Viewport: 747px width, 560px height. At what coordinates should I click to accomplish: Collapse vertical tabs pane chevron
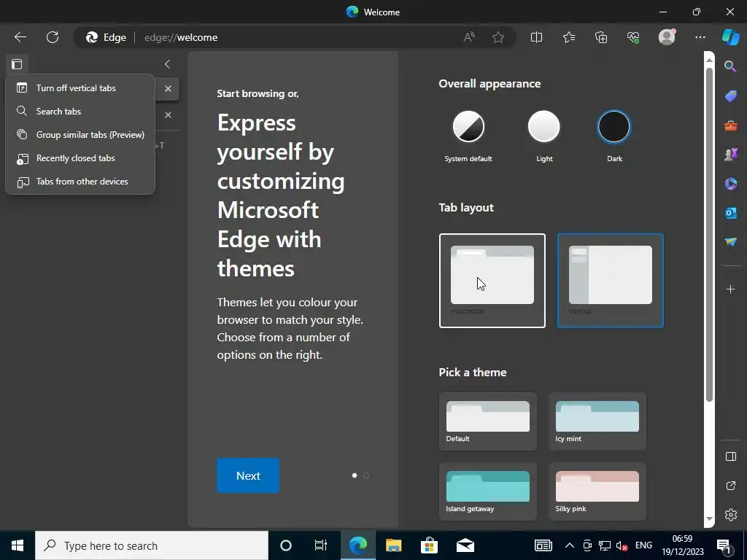click(x=167, y=64)
